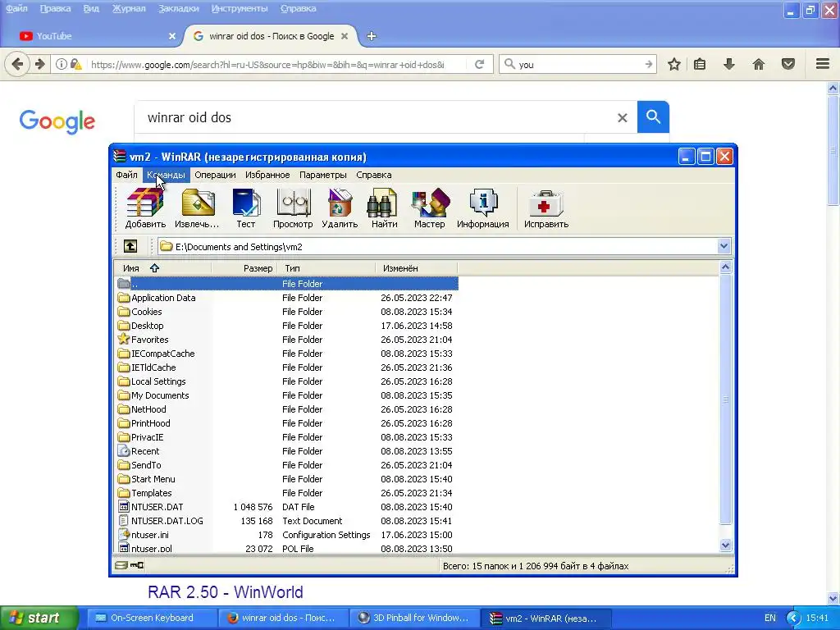
Task: Reload the current page in Firefox
Action: [x=479, y=64]
